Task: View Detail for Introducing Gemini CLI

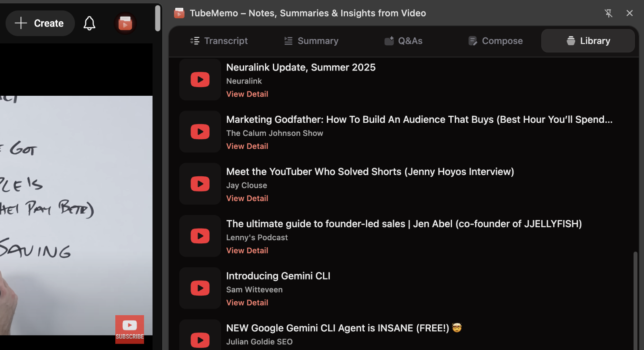Action: tap(247, 303)
